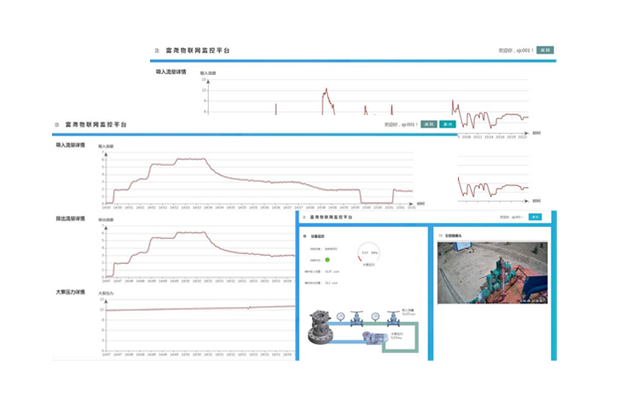Click the grey wellhead graphic in the pipeline diagram
This screenshot has height=404, width=625.
click(320, 327)
